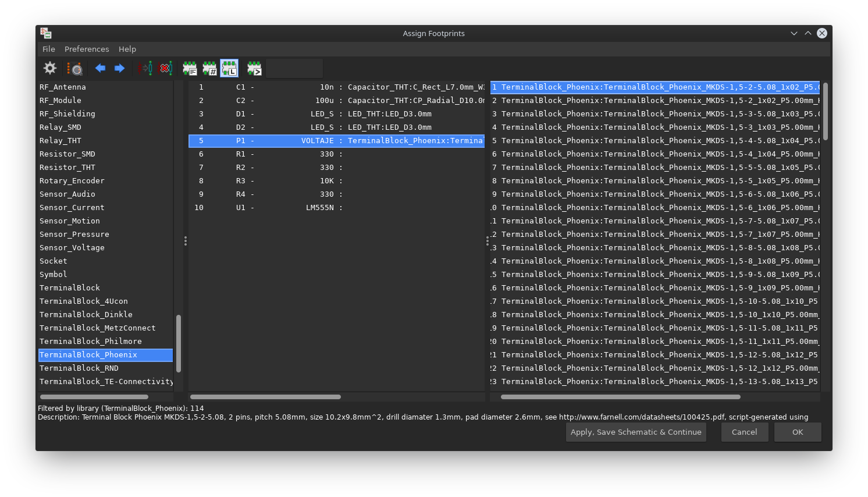Toggle filter by symbol footprint keywords
This screenshot has width=868, height=497.
click(x=190, y=68)
